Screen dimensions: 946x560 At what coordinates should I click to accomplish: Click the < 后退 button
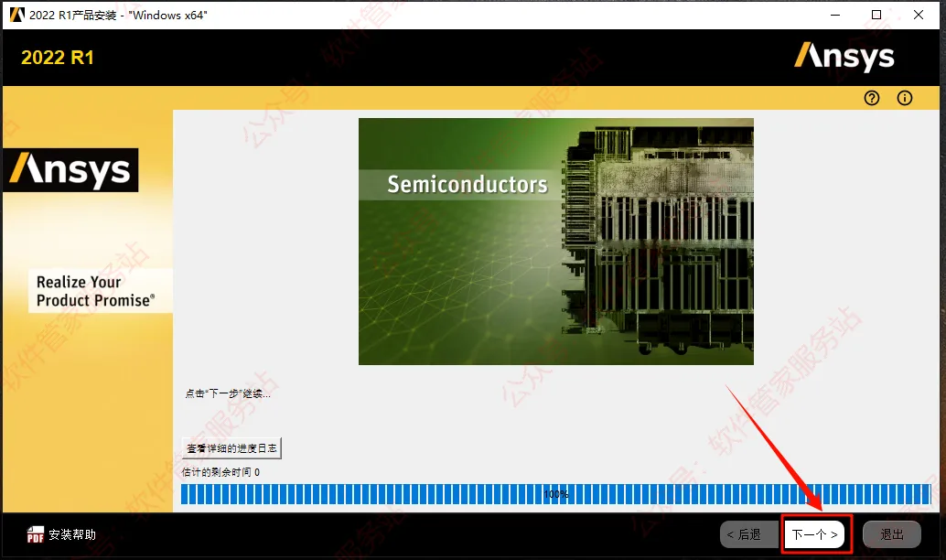(748, 534)
